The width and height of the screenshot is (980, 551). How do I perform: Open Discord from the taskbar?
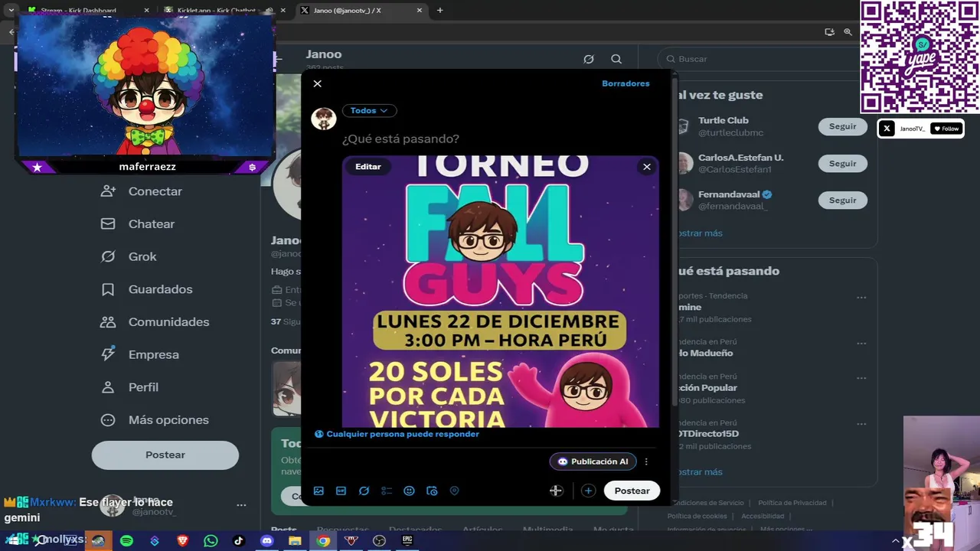point(266,541)
